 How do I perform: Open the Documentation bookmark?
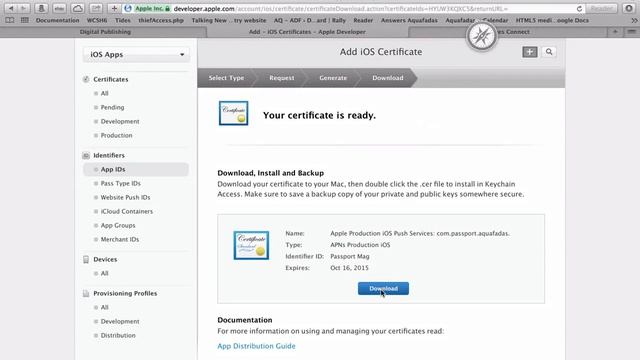coord(58,20)
